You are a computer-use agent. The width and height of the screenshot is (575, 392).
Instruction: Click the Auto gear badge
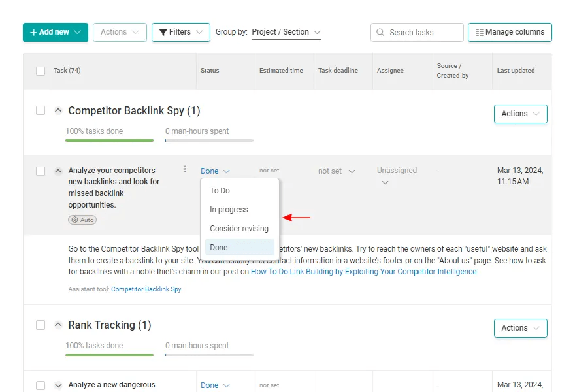[x=82, y=220]
